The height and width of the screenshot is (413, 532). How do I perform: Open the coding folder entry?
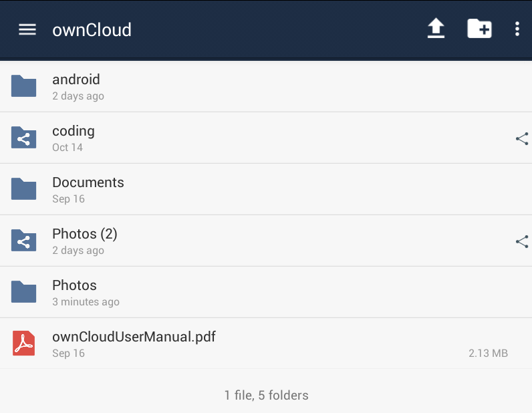pos(266,138)
